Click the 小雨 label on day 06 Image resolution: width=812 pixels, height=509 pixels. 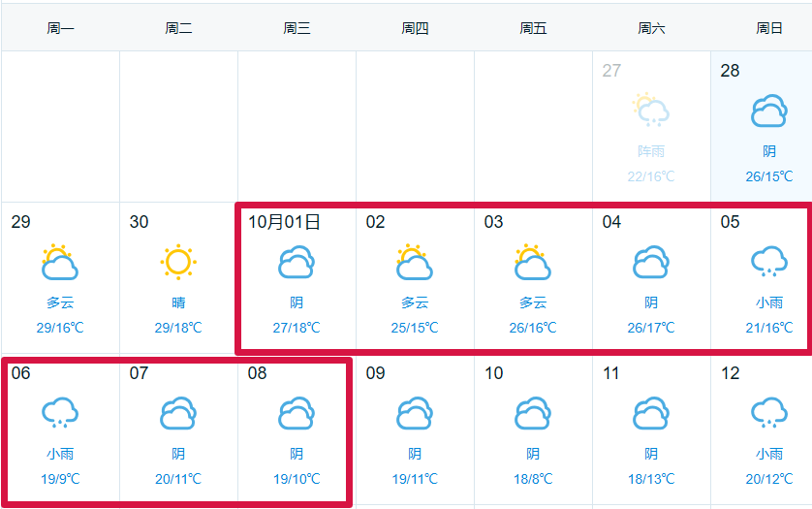click(60, 454)
